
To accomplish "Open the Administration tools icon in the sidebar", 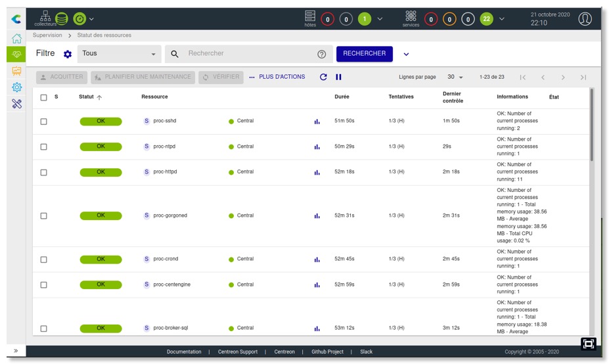I will (x=16, y=104).
